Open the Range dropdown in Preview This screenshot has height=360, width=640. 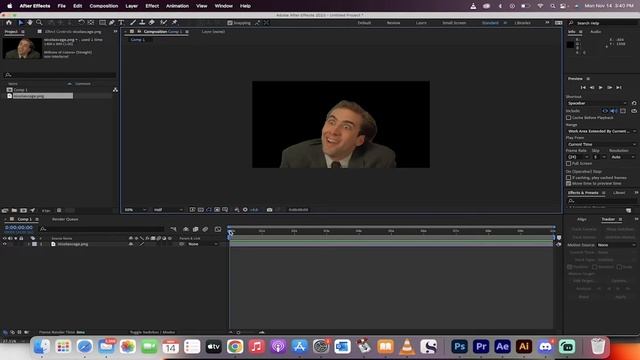click(601, 131)
